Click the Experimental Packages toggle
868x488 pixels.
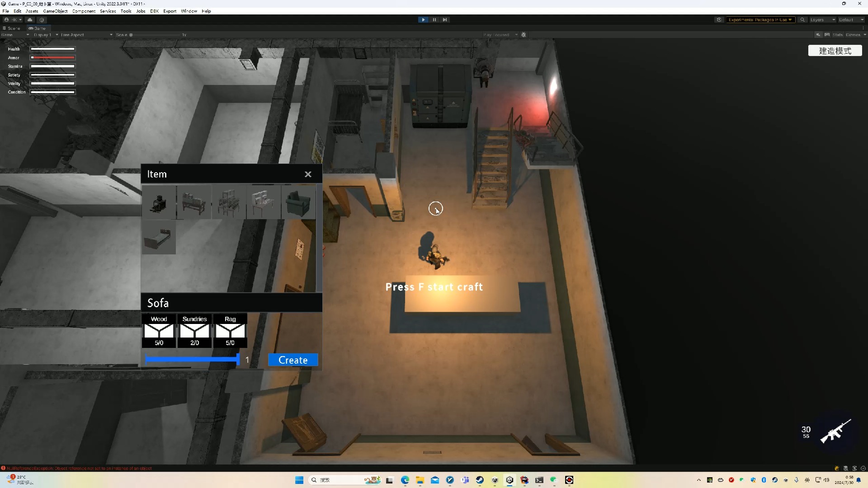pyautogui.click(x=760, y=20)
